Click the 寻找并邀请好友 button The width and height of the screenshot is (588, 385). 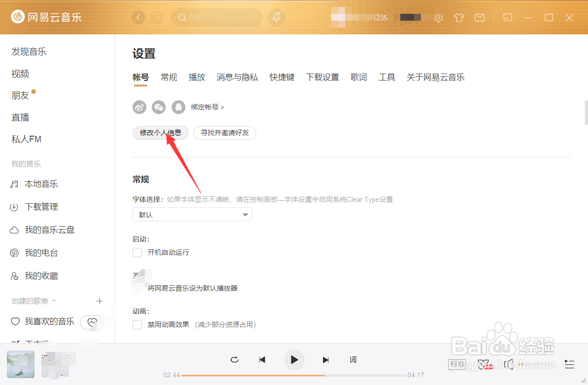pyautogui.click(x=225, y=133)
